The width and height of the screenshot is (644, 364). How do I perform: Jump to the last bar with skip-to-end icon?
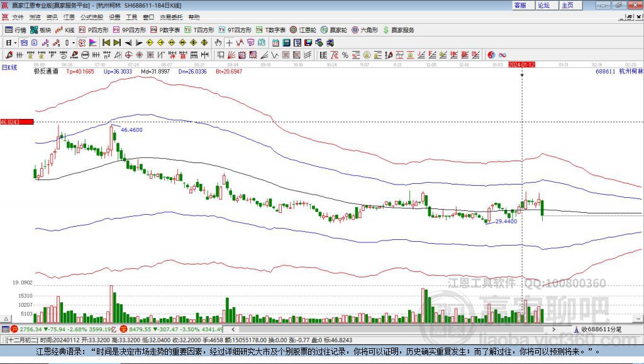[x=117, y=42]
